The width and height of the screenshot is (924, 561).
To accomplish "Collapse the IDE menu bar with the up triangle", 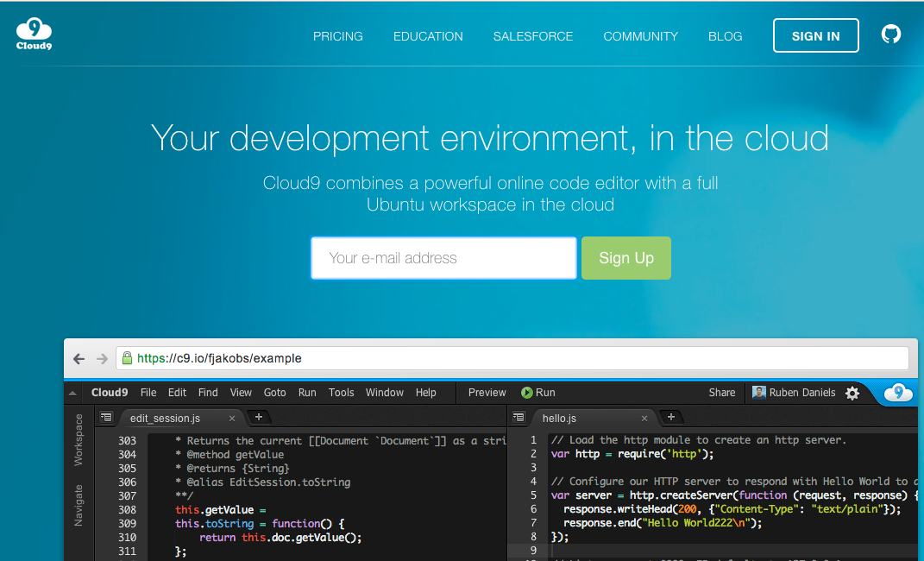I will click(x=72, y=393).
